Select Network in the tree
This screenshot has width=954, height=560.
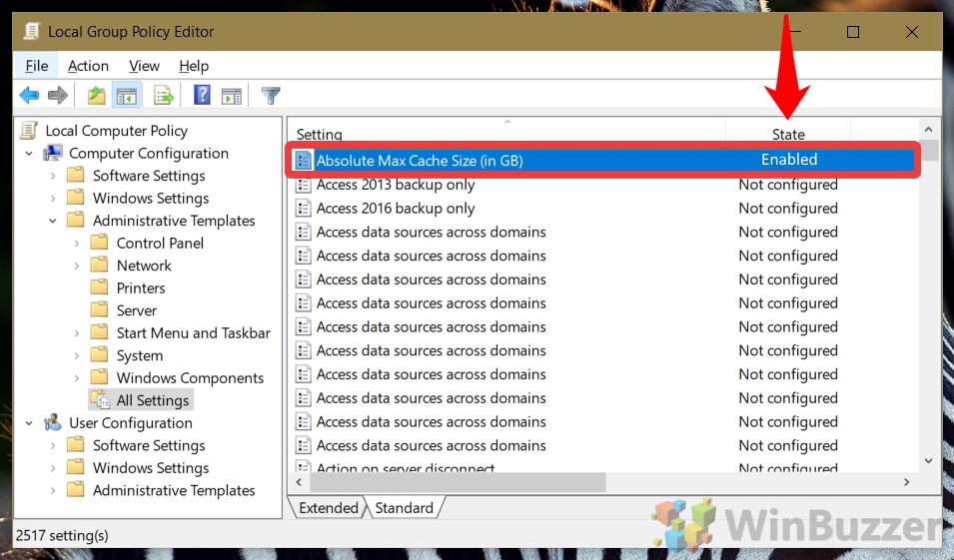(x=144, y=266)
